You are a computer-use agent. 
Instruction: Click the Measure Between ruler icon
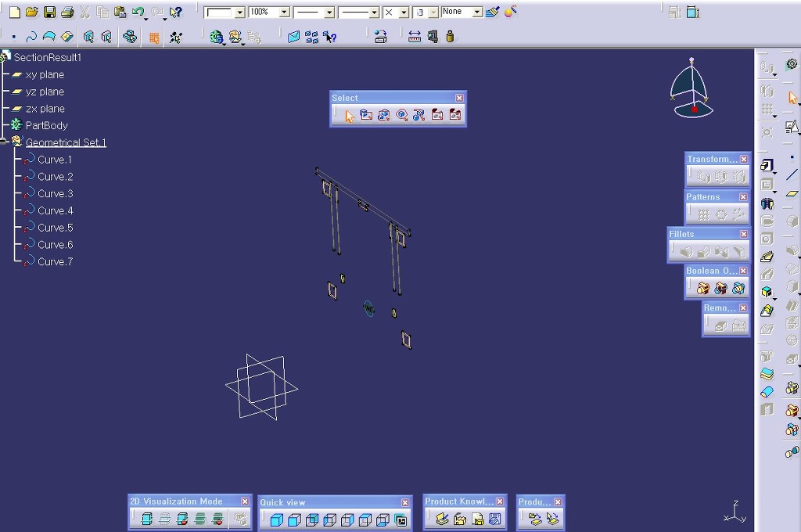415,37
